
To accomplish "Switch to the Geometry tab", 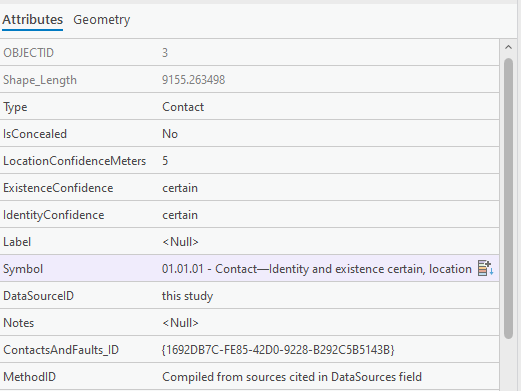I will (102, 20).
